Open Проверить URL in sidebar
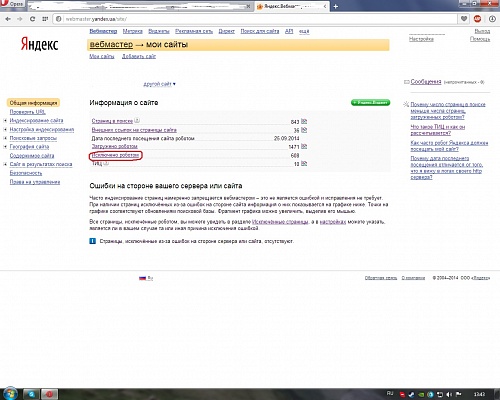Viewport: 500px width, 400px height. click(28, 112)
